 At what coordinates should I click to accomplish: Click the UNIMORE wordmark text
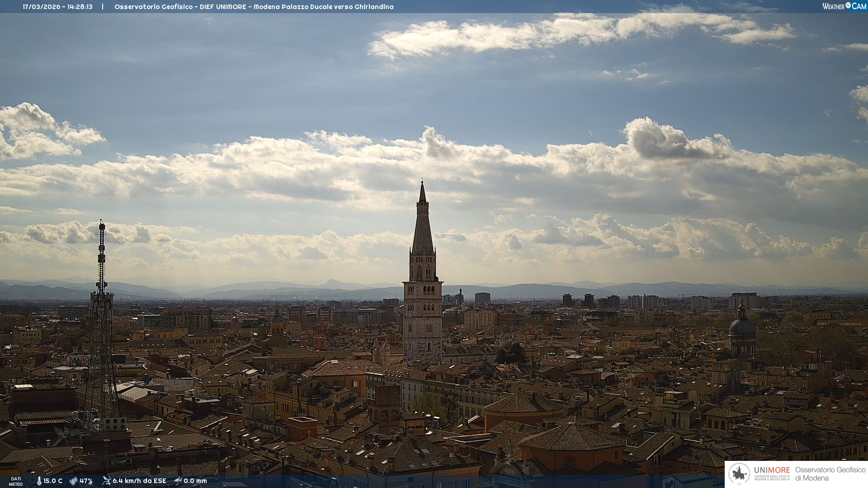tap(772, 470)
